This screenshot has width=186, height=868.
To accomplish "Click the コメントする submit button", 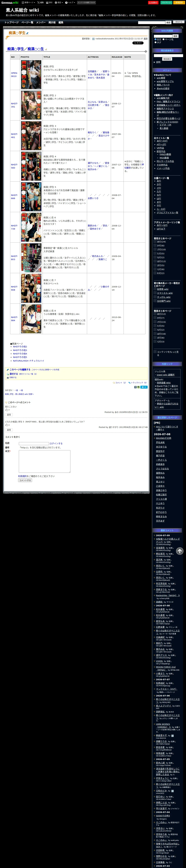I will (x=25, y=480).
